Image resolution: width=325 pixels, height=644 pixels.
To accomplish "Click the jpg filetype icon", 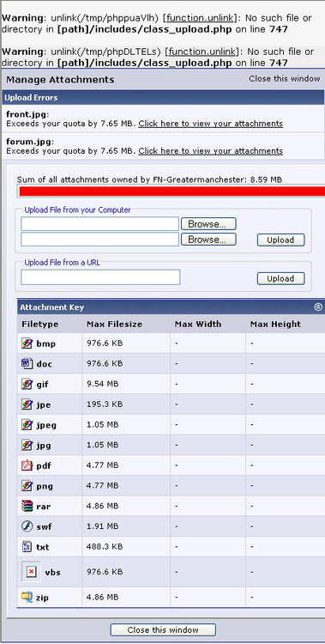I will coord(27,445).
